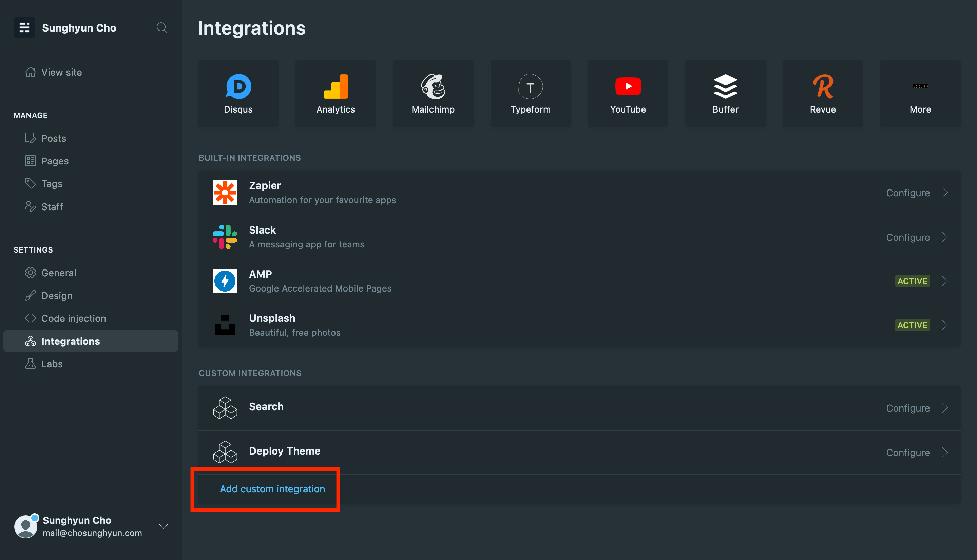This screenshot has width=977, height=560.
Task: Click the search magnifier icon in sidebar
Action: point(161,28)
